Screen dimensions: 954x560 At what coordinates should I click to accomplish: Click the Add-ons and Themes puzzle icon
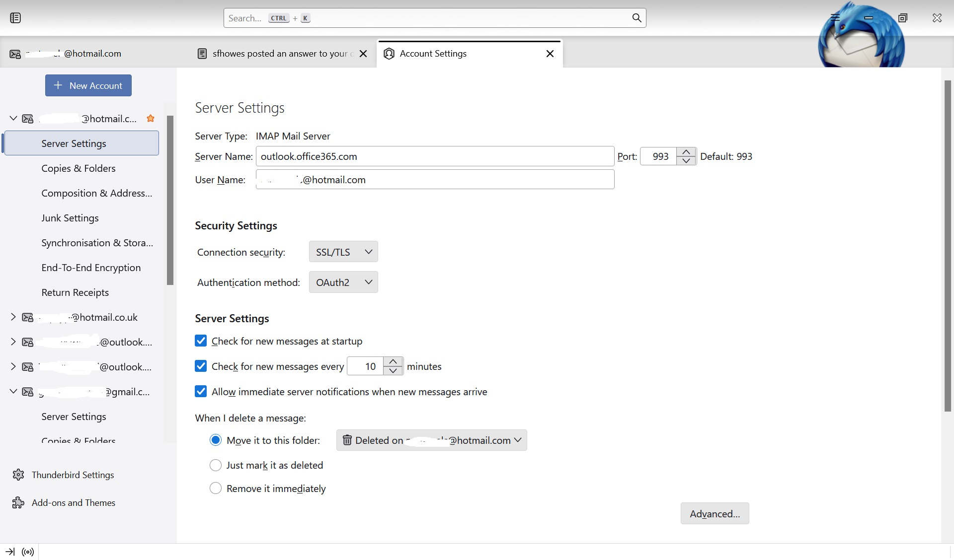pyautogui.click(x=18, y=502)
